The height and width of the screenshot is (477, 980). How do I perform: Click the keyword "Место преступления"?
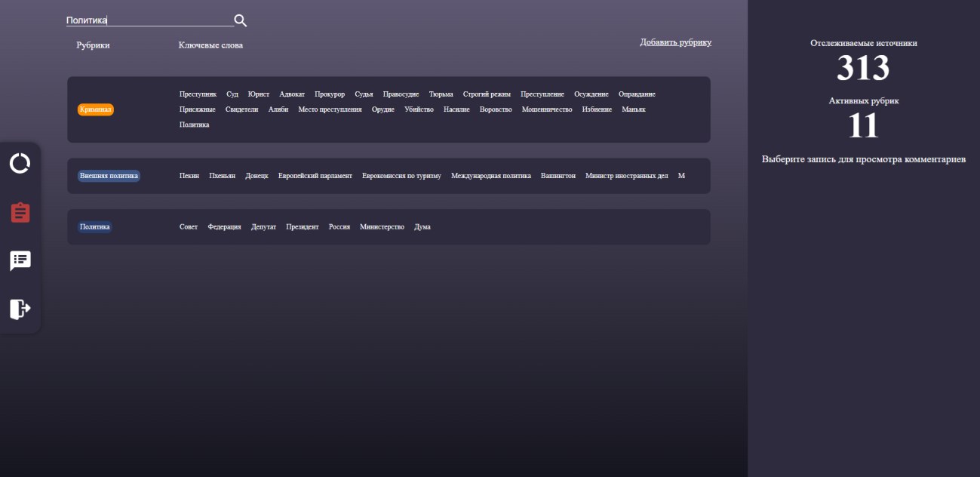coord(330,109)
